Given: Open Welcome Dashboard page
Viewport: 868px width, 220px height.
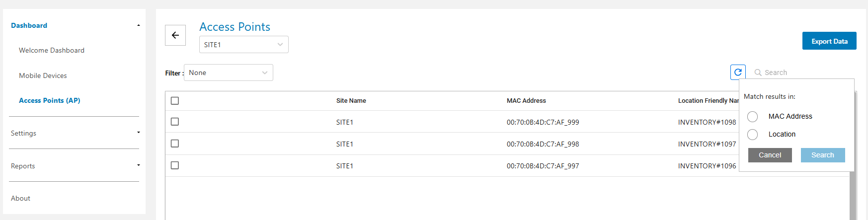Looking at the screenshot, I should (52, 50).
